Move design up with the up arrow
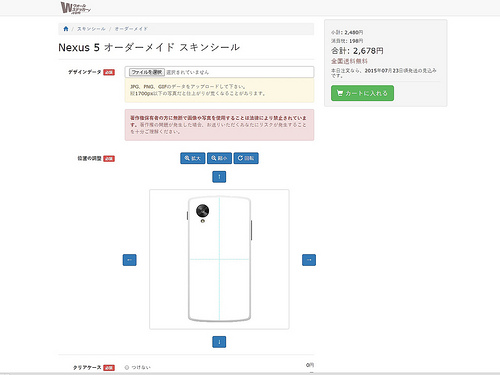Image resolution: width=500 pixels, height=375 pixels. pos(219,177)
